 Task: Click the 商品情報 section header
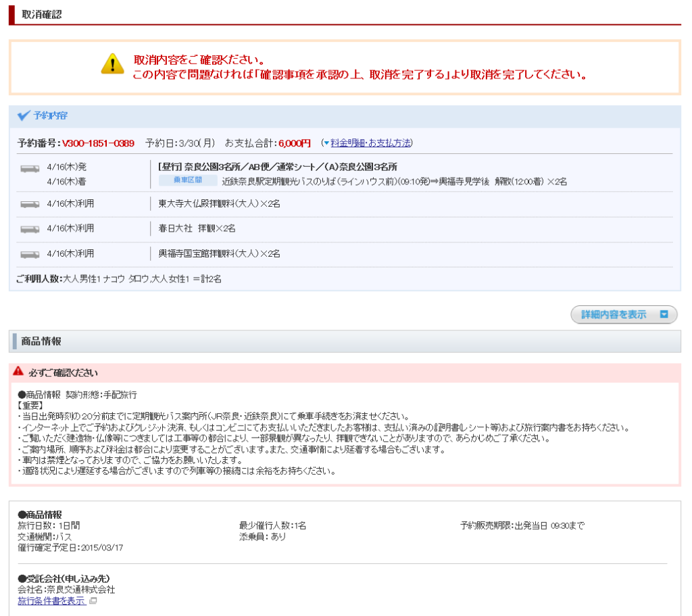[x=41, y=341]
